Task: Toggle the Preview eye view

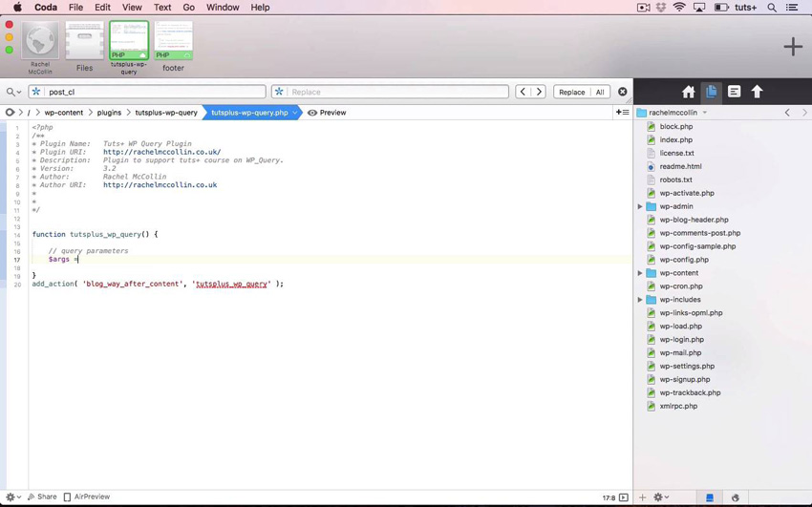Action: [x=326, y=113]
